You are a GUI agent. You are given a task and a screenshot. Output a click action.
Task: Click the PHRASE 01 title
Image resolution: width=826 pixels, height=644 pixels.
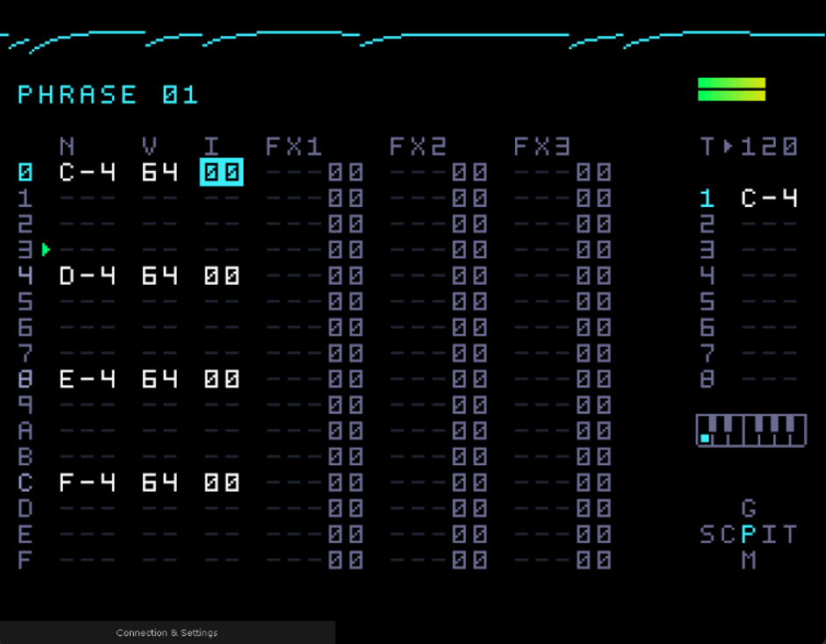click(108, 95)
